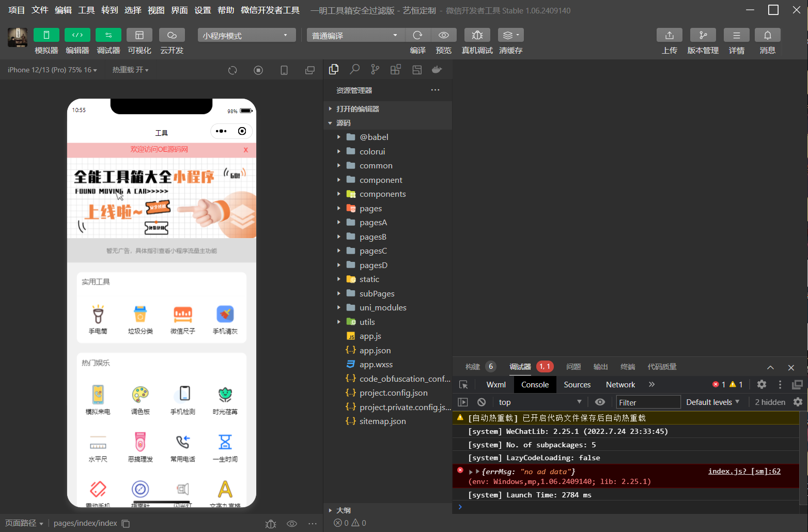Open project details (详情)
This screenshot has height=532, width=808.
point(737,35)
